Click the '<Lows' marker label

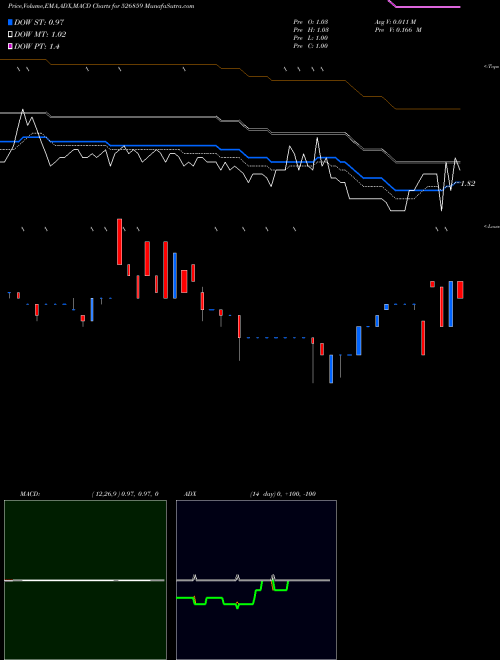click(x=492, y=226)
